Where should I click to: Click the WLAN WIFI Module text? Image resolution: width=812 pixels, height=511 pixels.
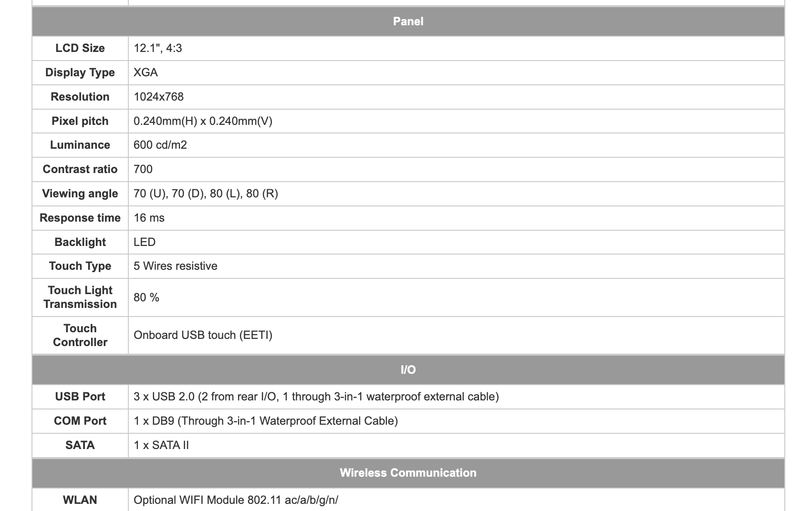(236, 500)
